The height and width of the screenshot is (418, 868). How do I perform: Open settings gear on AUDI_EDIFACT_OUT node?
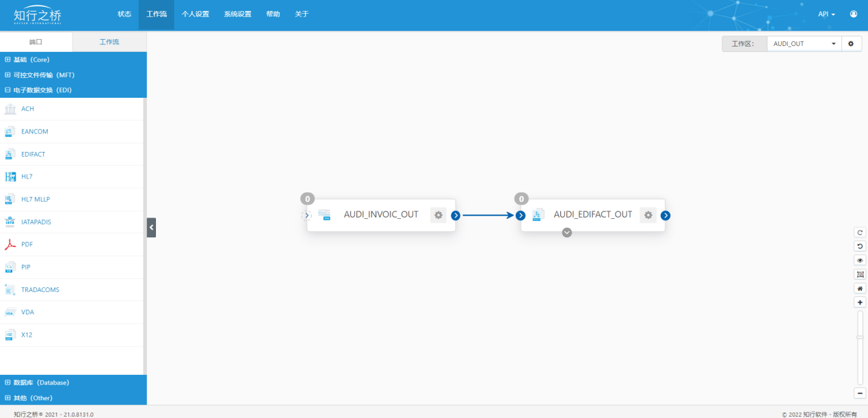coord(648,215)
